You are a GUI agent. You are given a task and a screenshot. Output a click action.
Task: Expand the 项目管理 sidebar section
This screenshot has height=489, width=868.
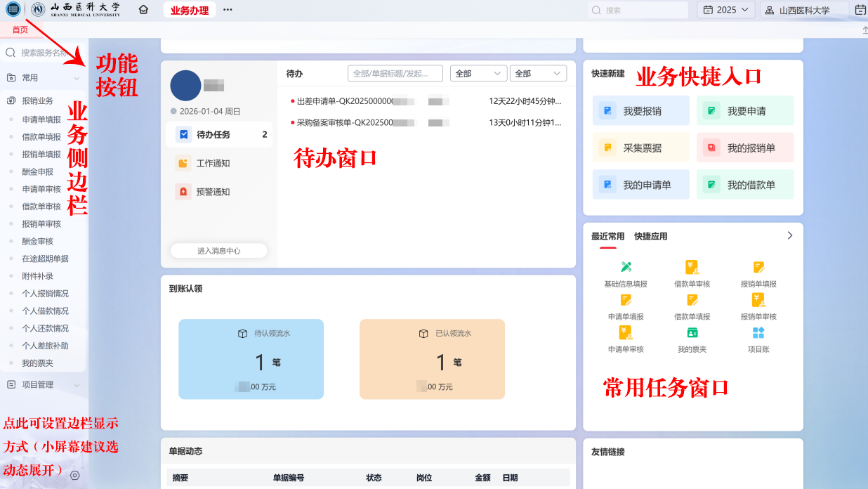click(x=77, y=385)
